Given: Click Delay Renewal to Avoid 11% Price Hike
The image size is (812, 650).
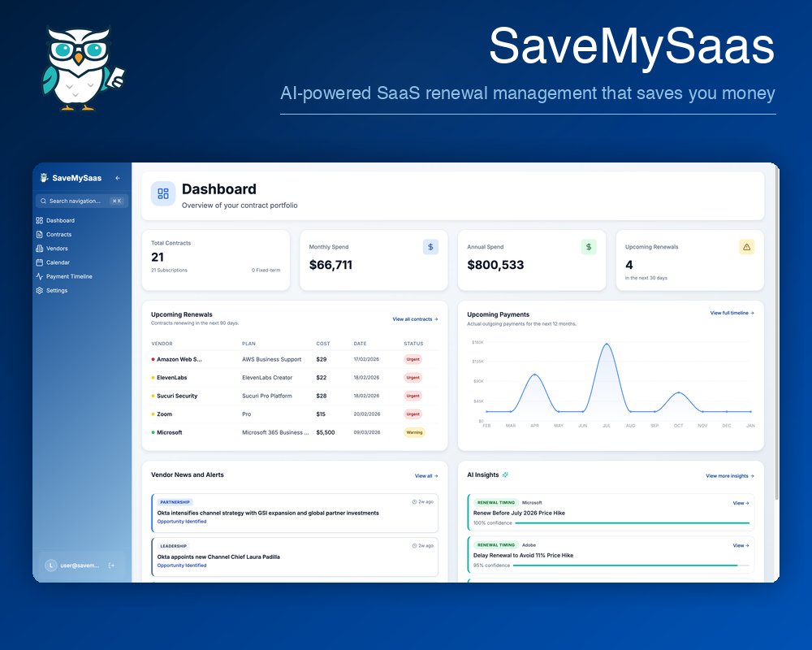Looking at the screenshot, I should coord(523,556).
